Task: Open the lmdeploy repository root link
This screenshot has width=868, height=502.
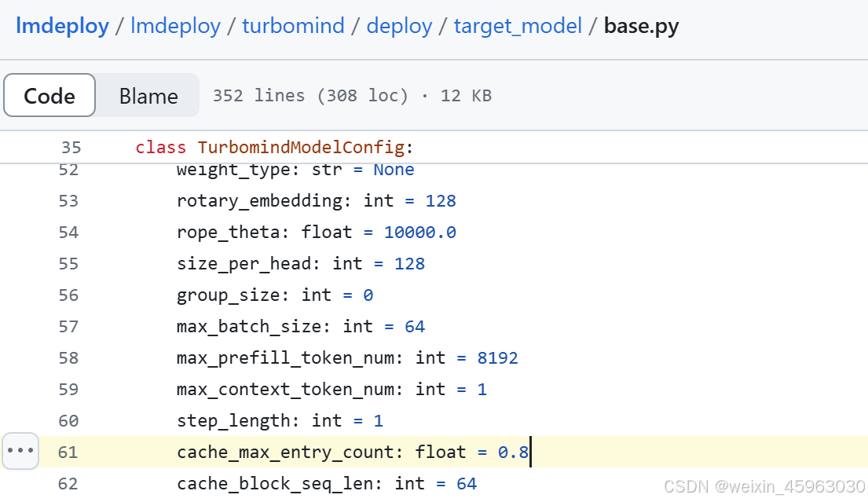Action: coord(62,26)
